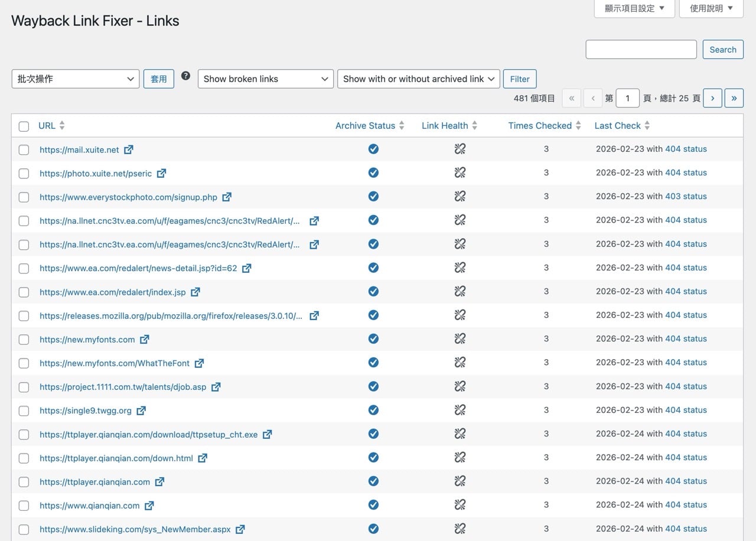Viewport: 756px width, 541px height.
Task: Click the help question mark icon
Action: pos(185,76)
